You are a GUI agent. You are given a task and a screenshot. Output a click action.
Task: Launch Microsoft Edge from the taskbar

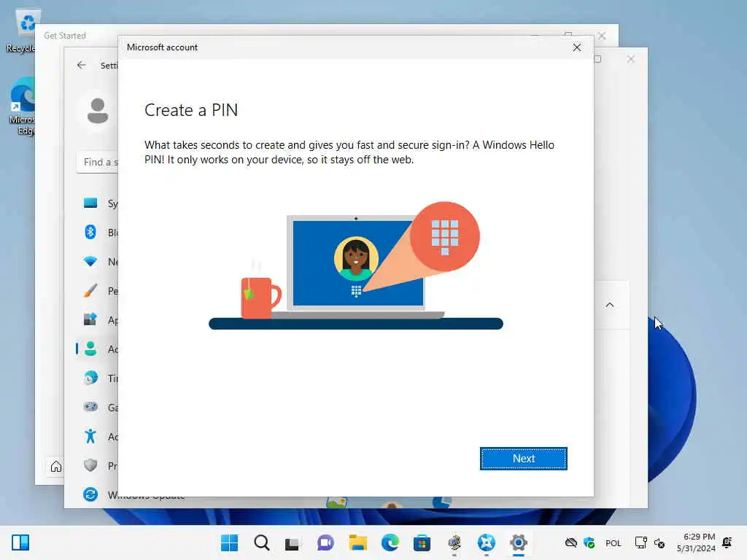[x=390, y=542]
